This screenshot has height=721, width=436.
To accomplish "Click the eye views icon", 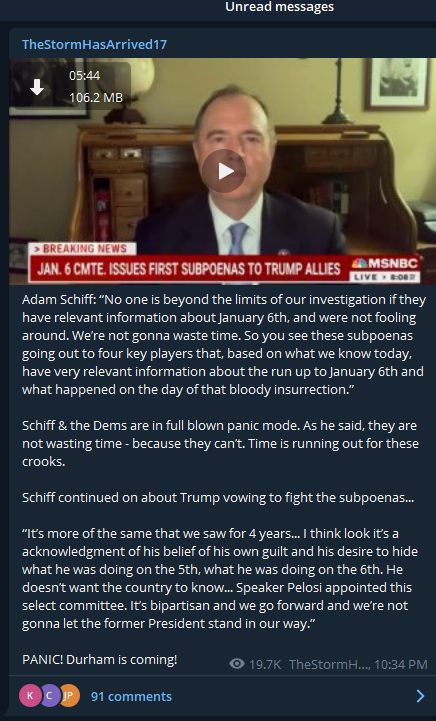I will pyautogui.click(x=237, y=664).
